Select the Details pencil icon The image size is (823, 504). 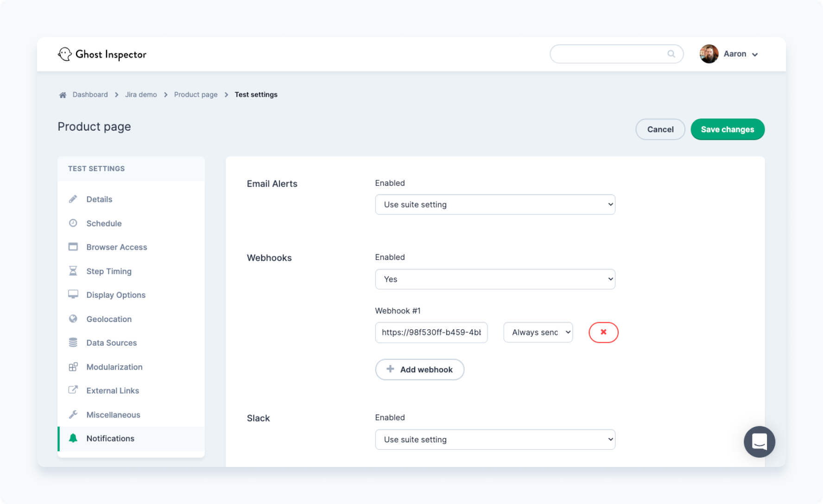pos(73,199)
